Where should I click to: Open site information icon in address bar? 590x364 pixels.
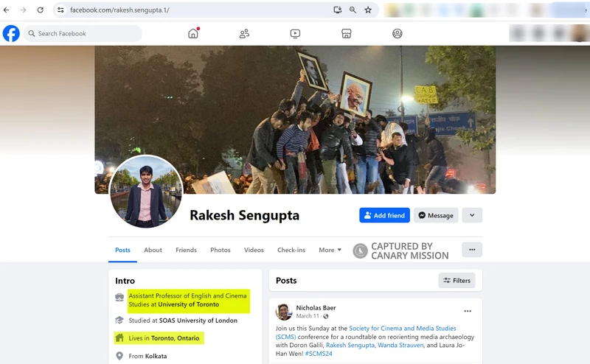[60, 10]
